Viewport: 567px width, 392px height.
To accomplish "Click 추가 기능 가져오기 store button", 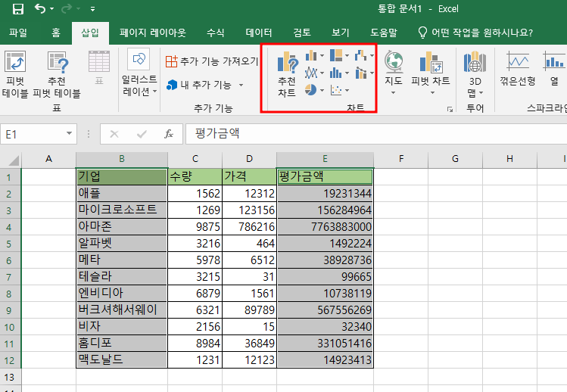I will pyautogui.click(x=212, y=61).
